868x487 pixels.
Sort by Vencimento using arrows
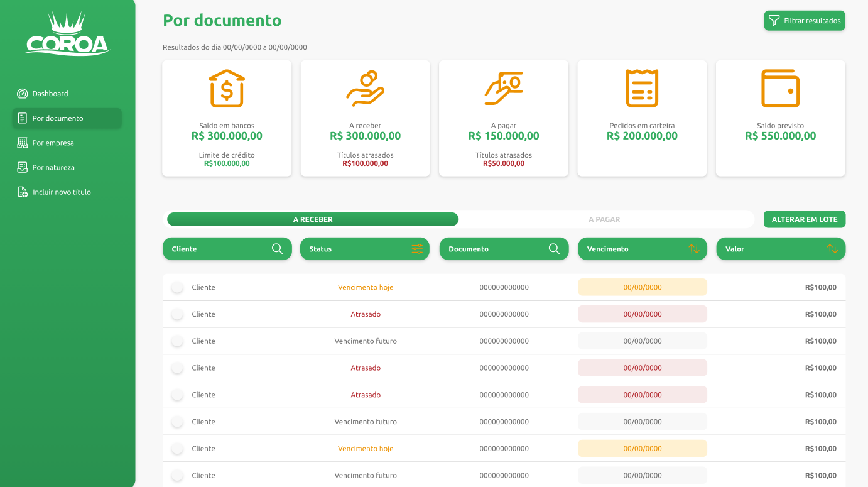click(694, 249)
